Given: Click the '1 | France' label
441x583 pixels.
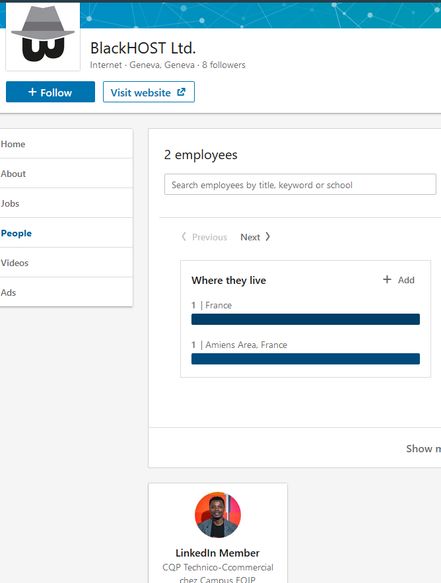Looking at the screenshot, I should coord(212,305).
